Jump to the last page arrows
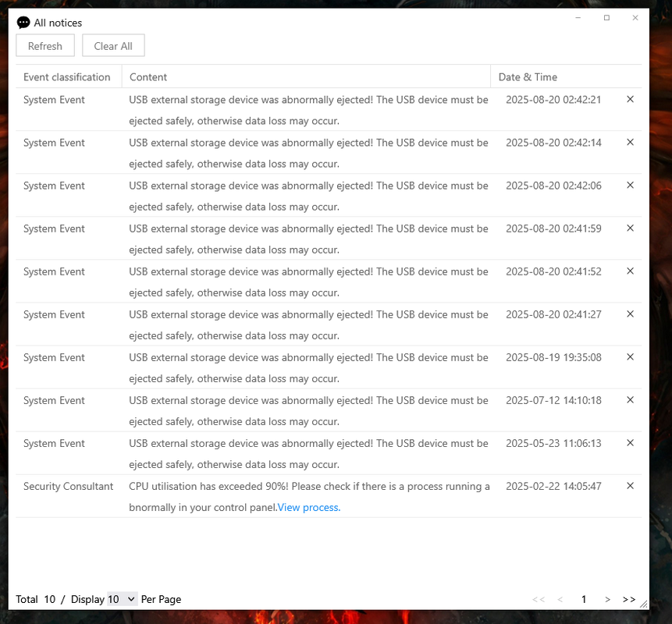 click(x=629, y=599)
